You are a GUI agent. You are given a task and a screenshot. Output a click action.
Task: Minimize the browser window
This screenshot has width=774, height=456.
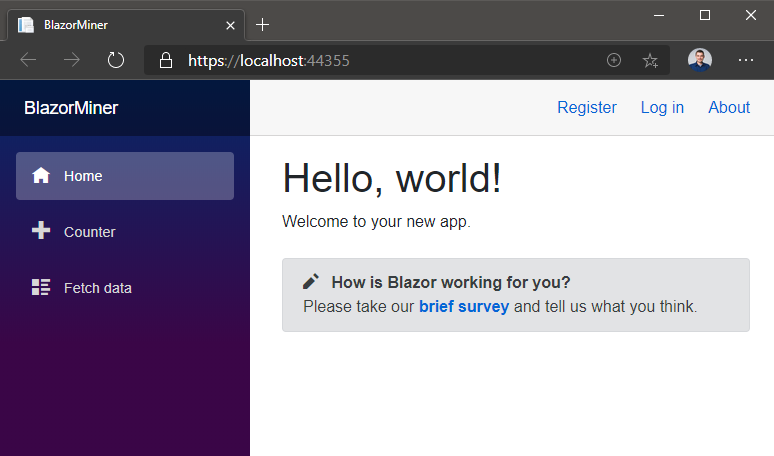658,15
